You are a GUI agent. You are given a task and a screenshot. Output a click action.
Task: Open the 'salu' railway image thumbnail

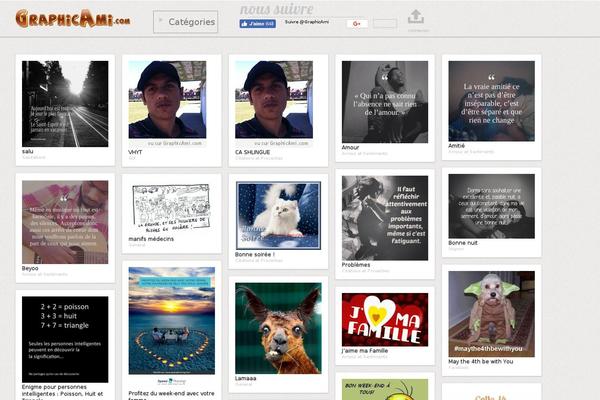(65, 104)
